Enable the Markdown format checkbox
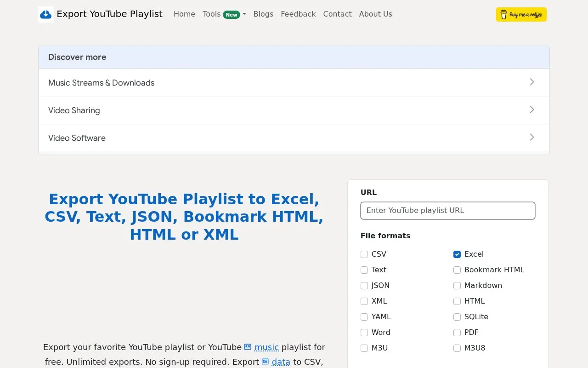Screen dimensions: 588x368 pos(457,286)
